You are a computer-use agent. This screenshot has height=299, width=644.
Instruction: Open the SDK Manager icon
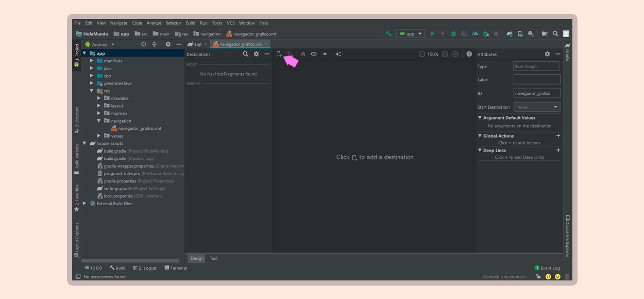click(531, 34)
